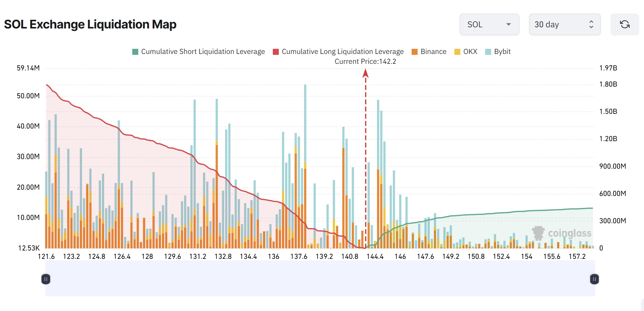Click the down stepper arrow on the 30 day selector
644x311 pixels.
(x=591, y=28)
